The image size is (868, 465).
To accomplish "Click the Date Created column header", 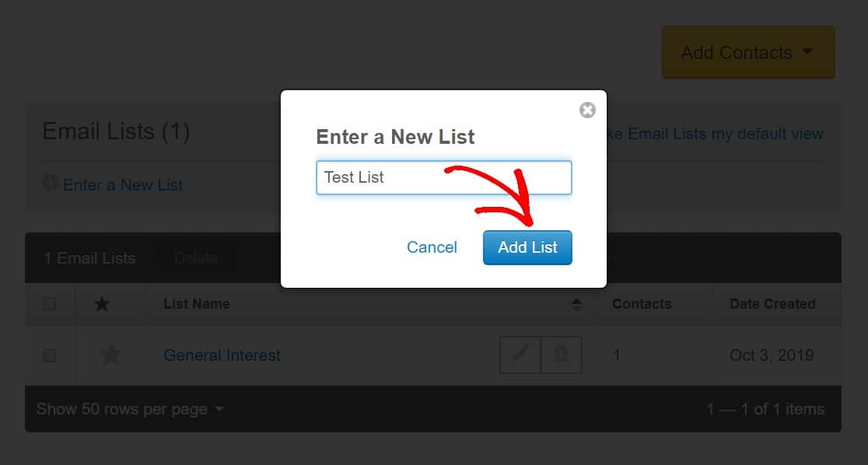I will tap(772, 303).
